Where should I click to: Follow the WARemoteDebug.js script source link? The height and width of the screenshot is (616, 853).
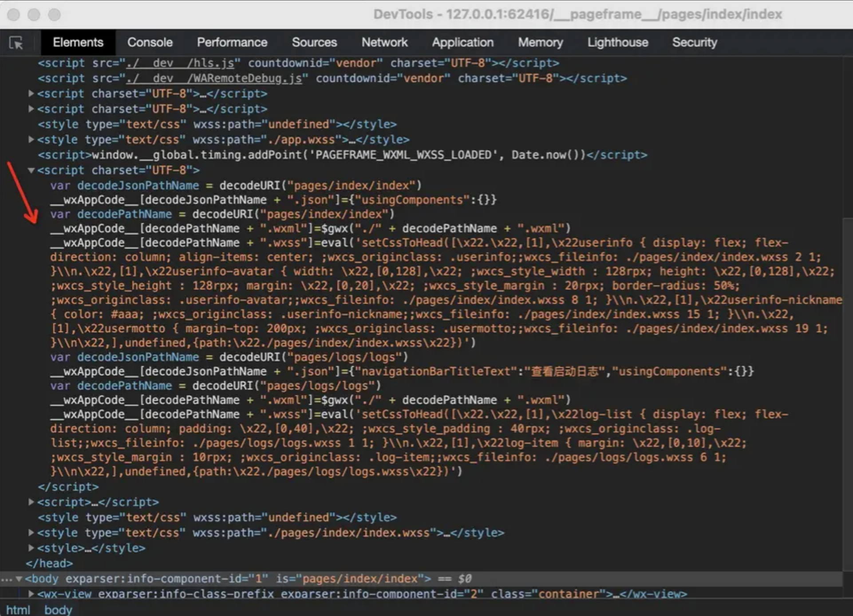(x=214, y=79)
